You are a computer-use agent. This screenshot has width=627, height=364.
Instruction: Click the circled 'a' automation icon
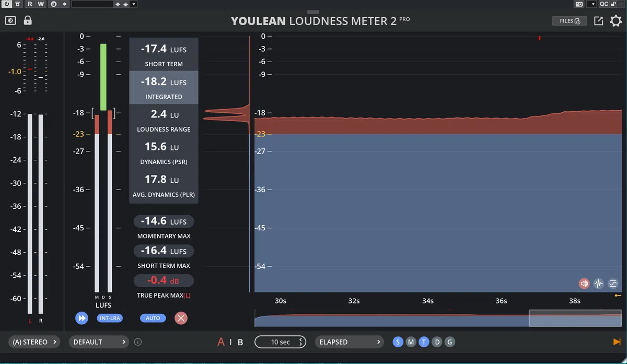pos(53,4)
